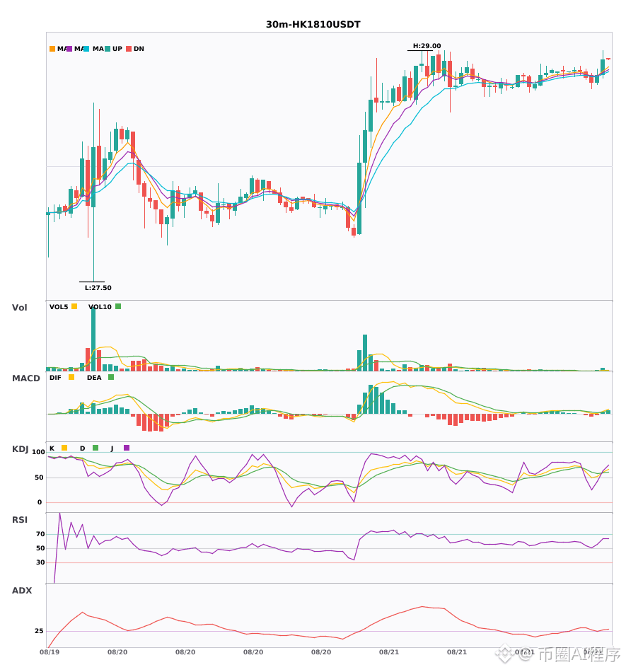This screenshot has height=672, width=626.
Task: Click the green DEA legend swatch
Action: click(111, 377)
